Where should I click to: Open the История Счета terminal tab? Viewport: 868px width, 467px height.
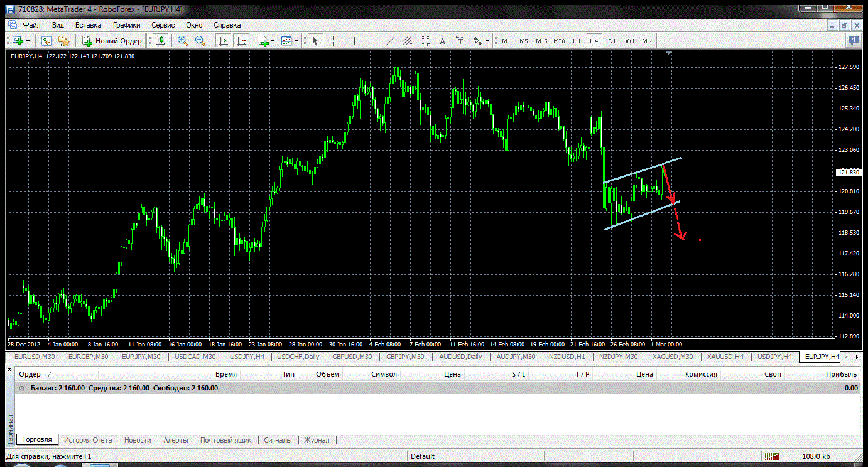pos(88,440)
